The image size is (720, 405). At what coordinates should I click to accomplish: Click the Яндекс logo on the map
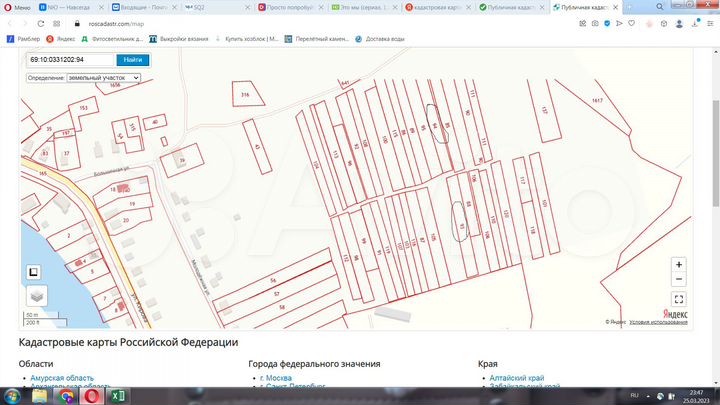point(675,314)
